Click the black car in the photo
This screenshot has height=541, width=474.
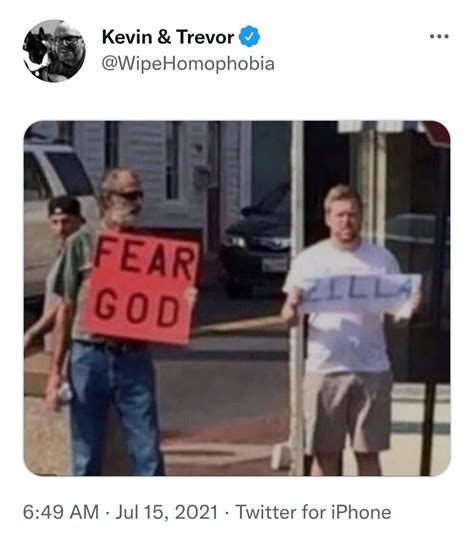point(257,242)
